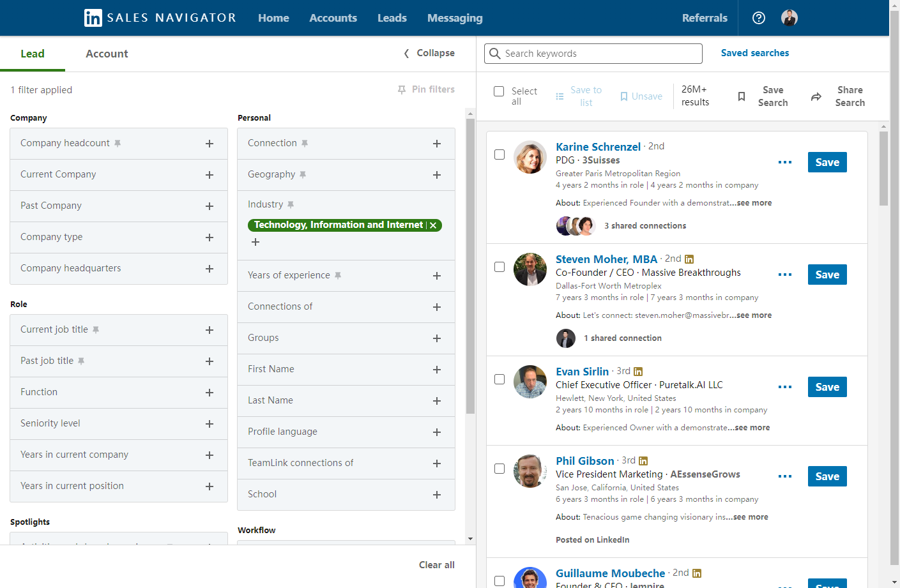This screenshot has width=900, height=588.
Task: Click the Search keywords input field
Action: 600,54
